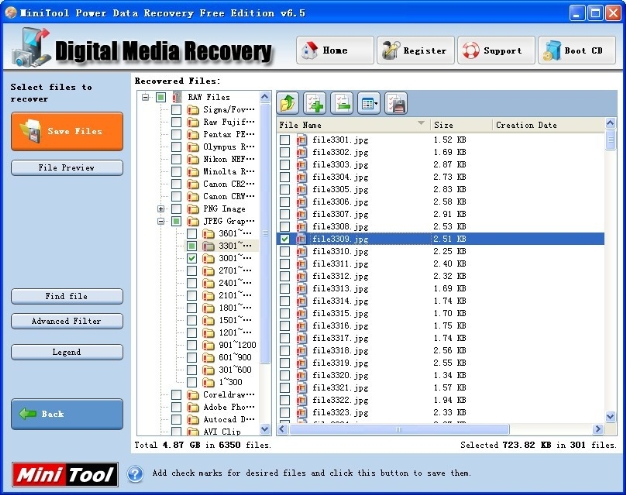This screenshot has height=495, width=626.
Task: Click the MiniTool logo at bottom left
Action: point(65,475)
